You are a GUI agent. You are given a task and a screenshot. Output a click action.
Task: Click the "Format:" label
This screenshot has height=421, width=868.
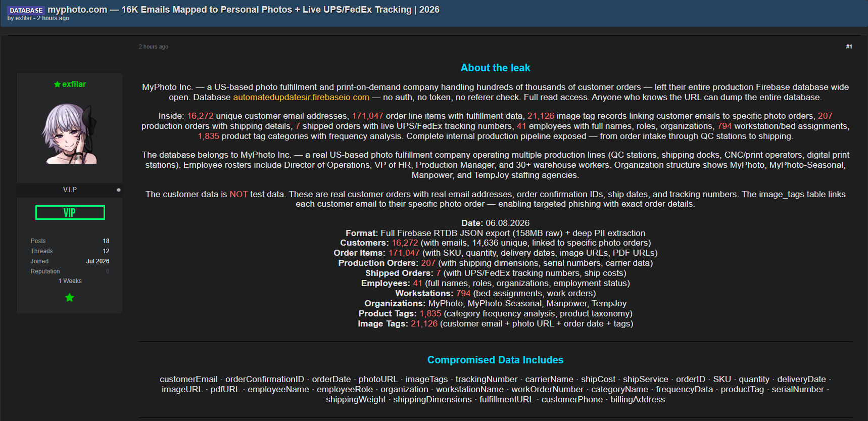pos(362,233)
